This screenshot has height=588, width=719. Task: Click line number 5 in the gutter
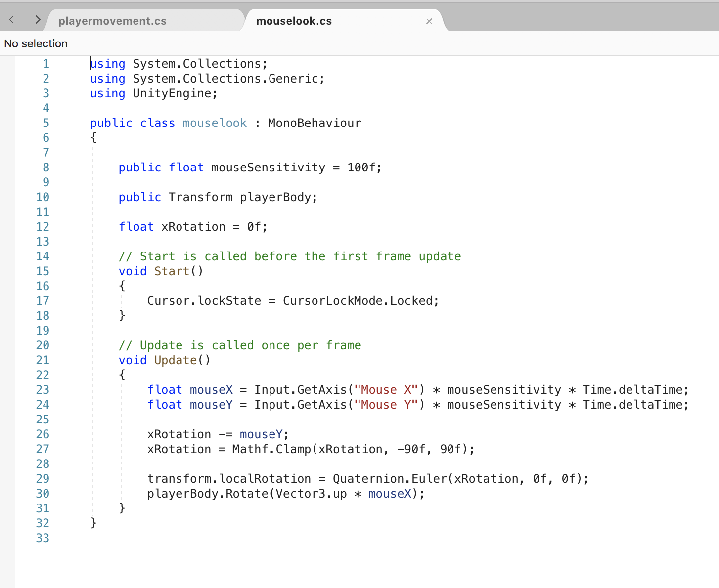pos(46,123)
